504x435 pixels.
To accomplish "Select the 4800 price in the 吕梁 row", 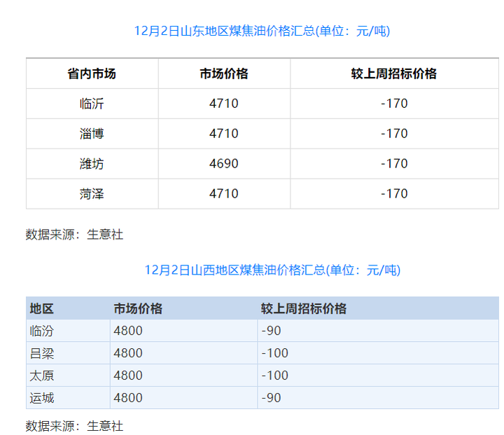I will [128, 353].
